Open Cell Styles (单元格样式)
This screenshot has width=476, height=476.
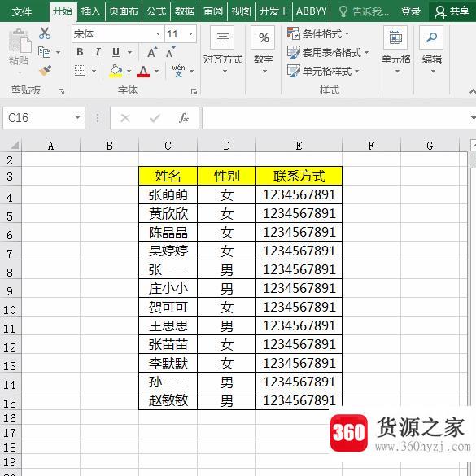coord(323,71)
